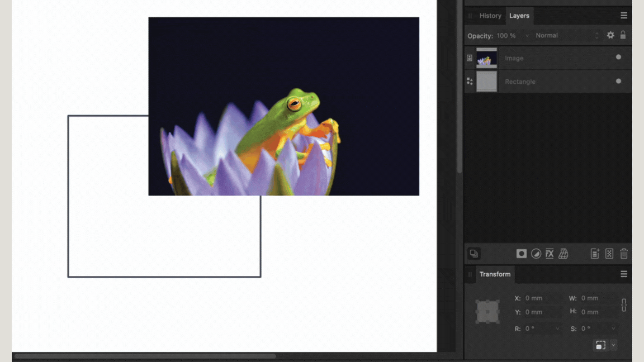Open the blend mode dropdown showing Normal
This screenshot has height=362, width=644.
click(559, 35)
